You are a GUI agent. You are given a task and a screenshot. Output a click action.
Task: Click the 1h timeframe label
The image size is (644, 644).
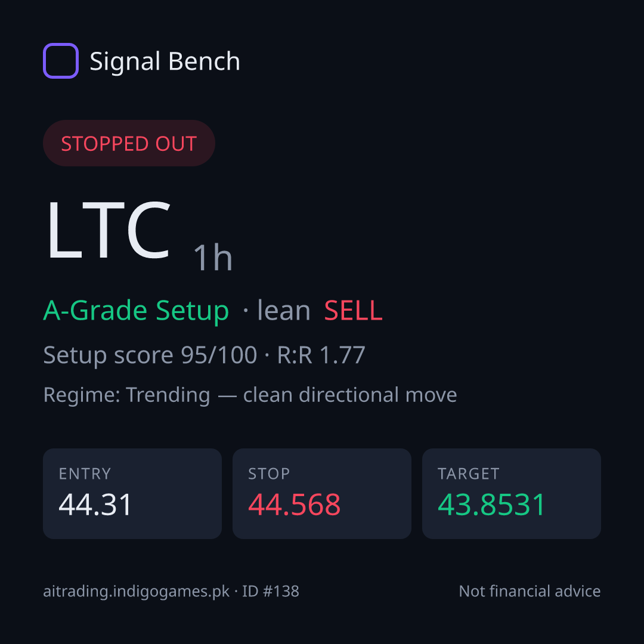pyautogui.click(x=213, y=257)
